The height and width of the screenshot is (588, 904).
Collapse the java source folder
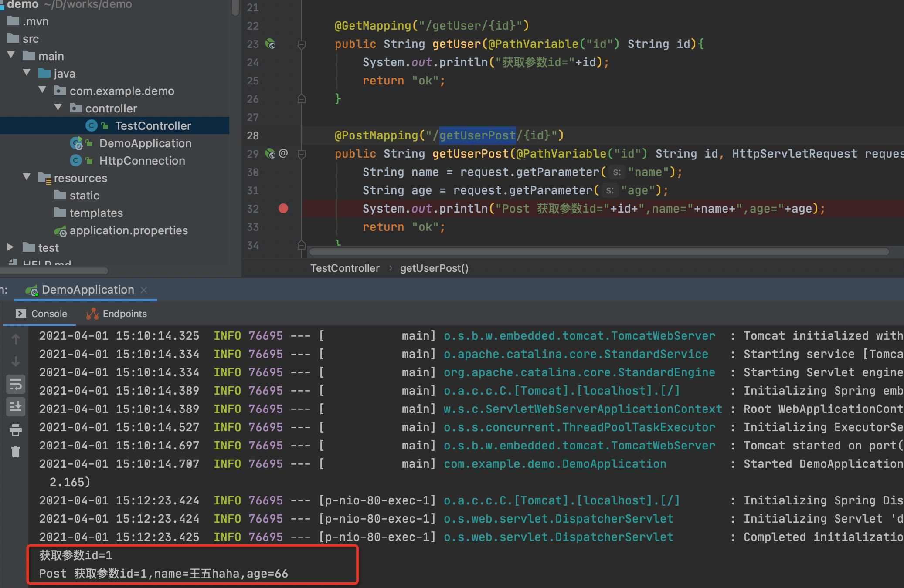coord(27,73)
